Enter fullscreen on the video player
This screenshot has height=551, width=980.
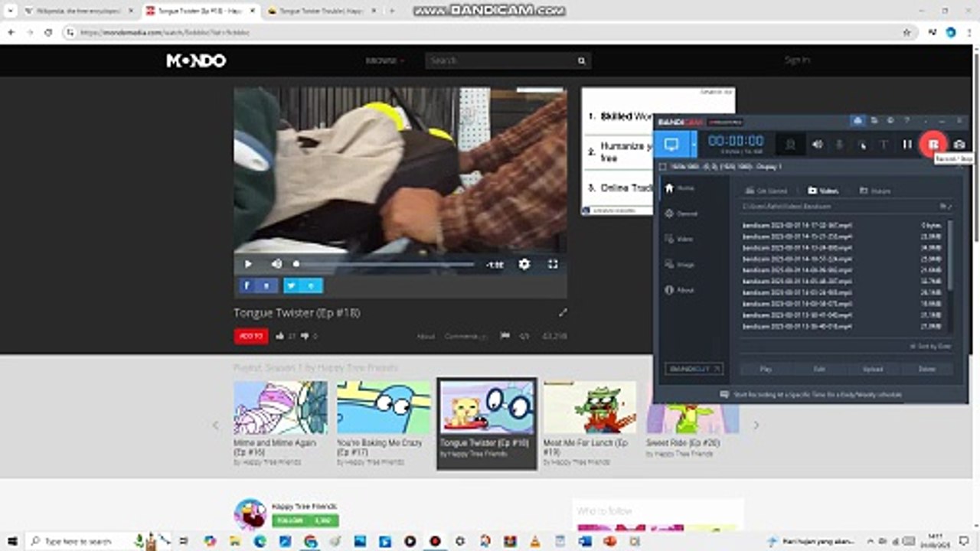click(553, 264)
